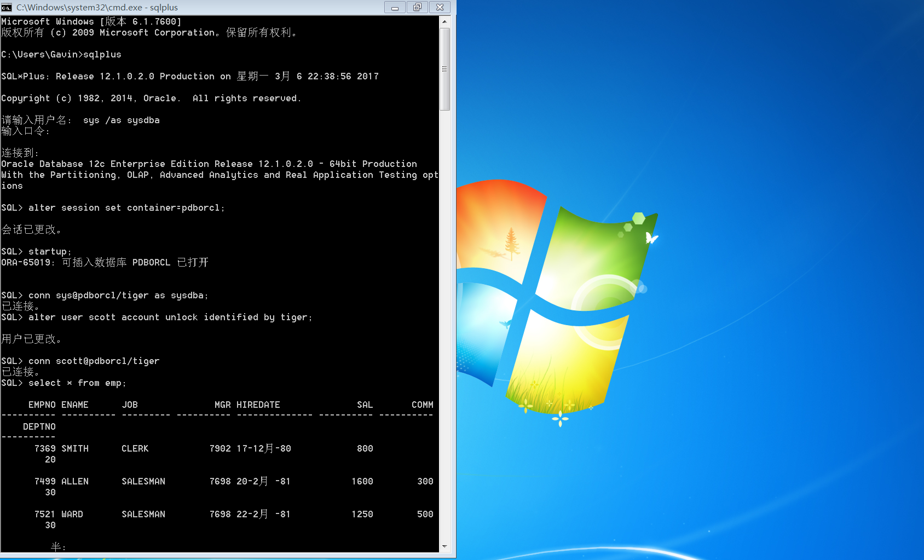Click the 'Copyright (c) 1982, 2014, Oracle' line
This screenshot has height=560, width=924.
[x=151, y=98]
